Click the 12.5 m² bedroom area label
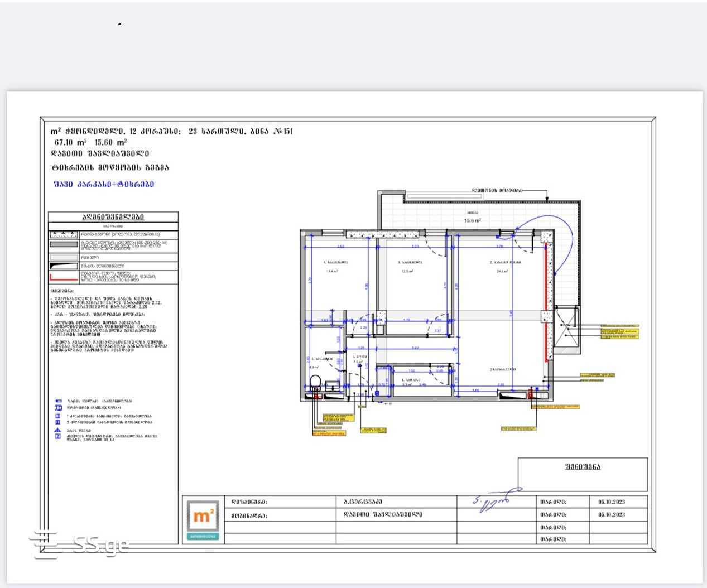707x588 pixels. coord(406,271)
